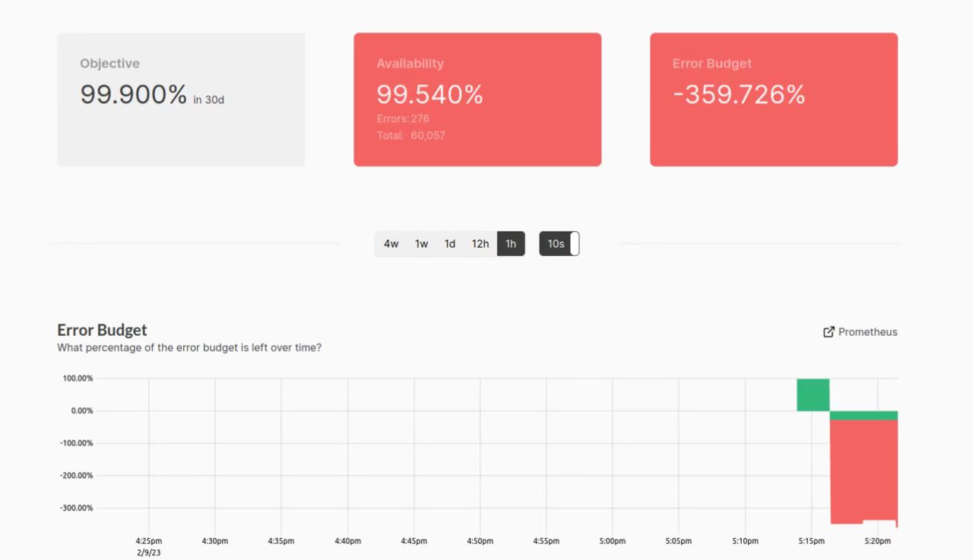The width and height of the screenshot is (973, 560).
Task: Open the Prometheus link
Action: tap(860, 332)
